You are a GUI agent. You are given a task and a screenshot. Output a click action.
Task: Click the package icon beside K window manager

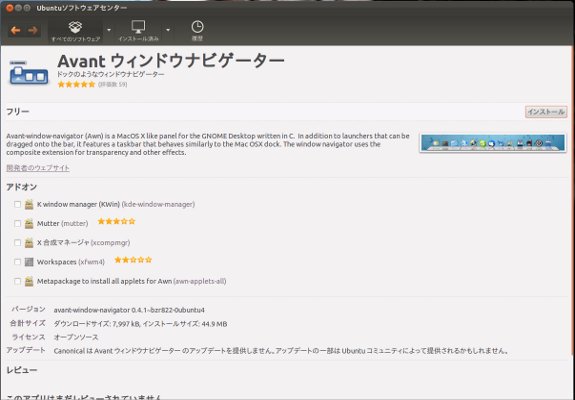point(29,205)
